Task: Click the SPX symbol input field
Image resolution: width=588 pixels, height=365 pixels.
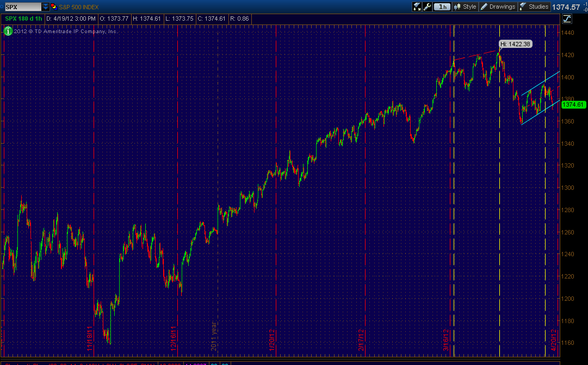Action: [23, 7]
